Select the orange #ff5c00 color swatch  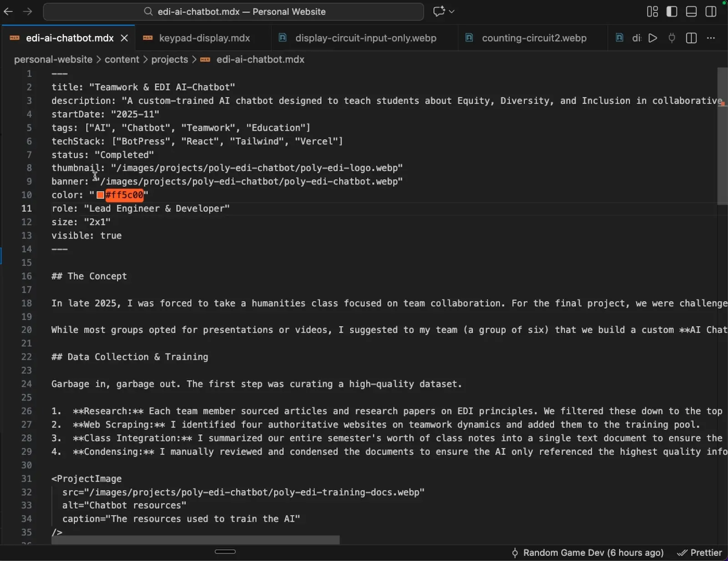tap(101, 195)
